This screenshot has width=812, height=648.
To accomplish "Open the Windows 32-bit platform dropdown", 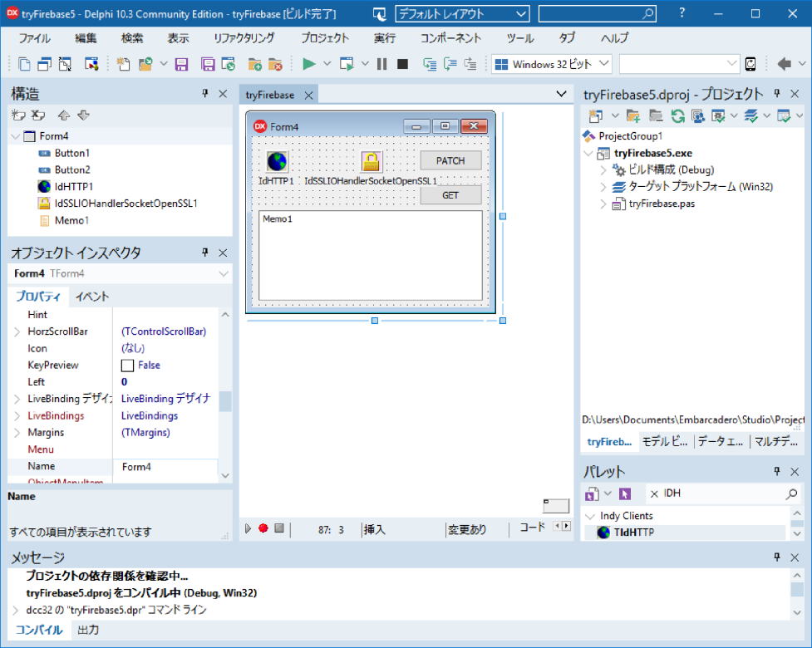I will pos(603,64).
